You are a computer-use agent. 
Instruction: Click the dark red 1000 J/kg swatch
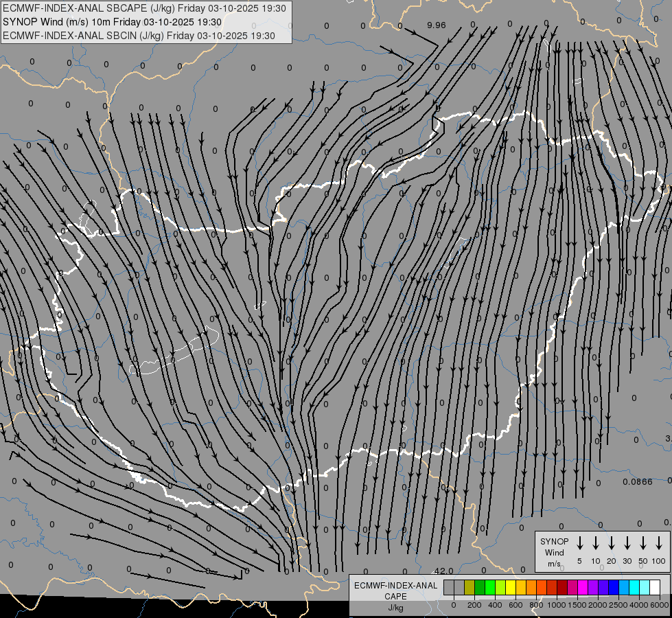(562, 587)
